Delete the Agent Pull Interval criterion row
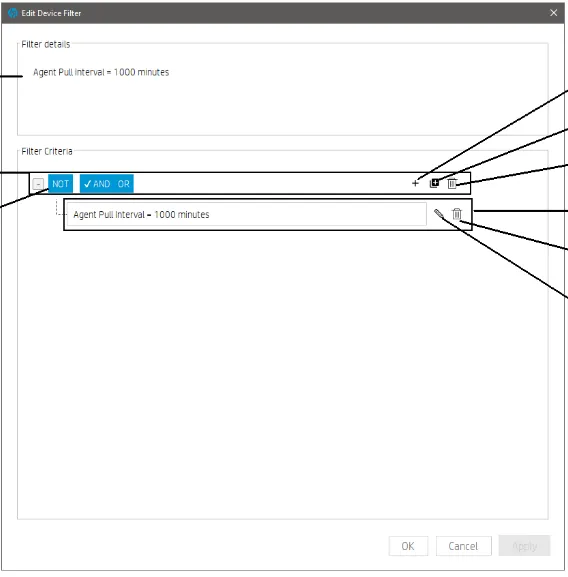 coord(457,214)
